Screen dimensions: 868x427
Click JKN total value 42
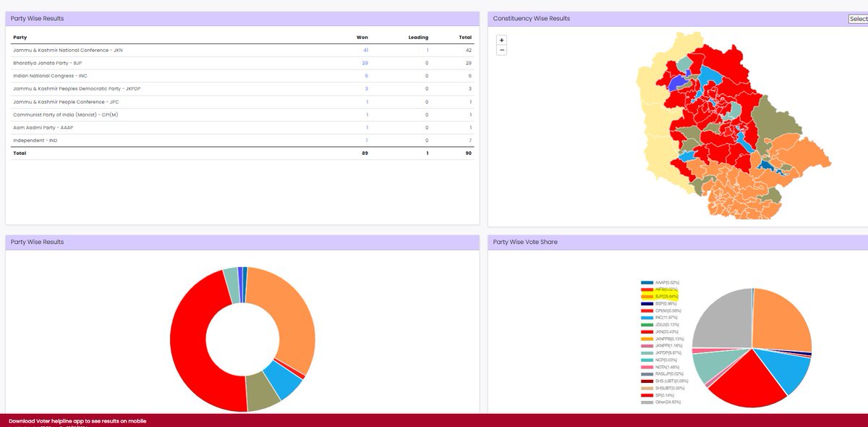tap(468, 50)
